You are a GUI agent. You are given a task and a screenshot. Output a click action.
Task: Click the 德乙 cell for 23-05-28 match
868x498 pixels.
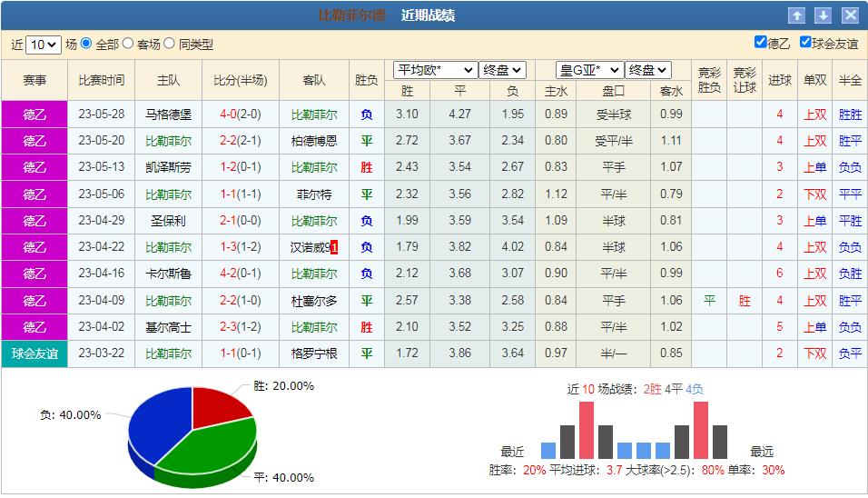click(35, 115)
